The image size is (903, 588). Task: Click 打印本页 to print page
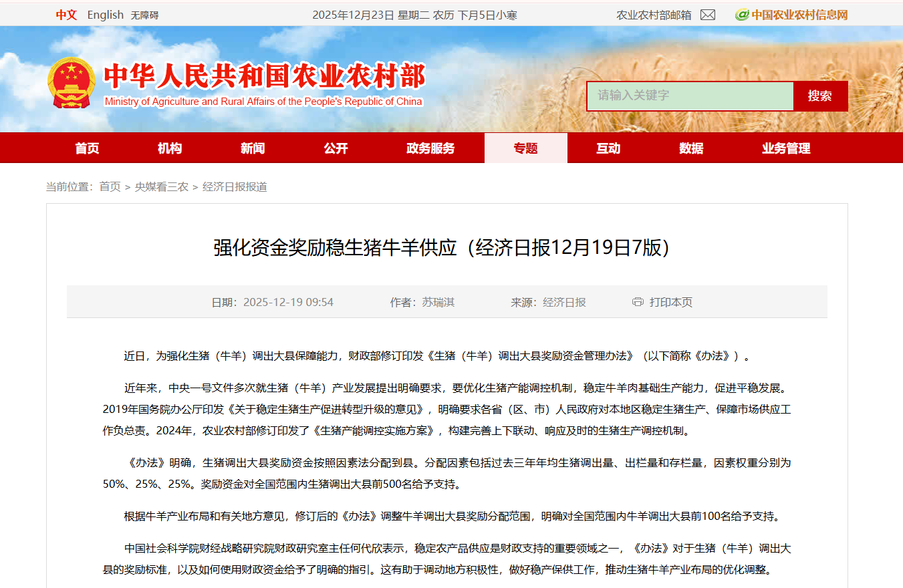pyautogui.click(x=670, y=302)
